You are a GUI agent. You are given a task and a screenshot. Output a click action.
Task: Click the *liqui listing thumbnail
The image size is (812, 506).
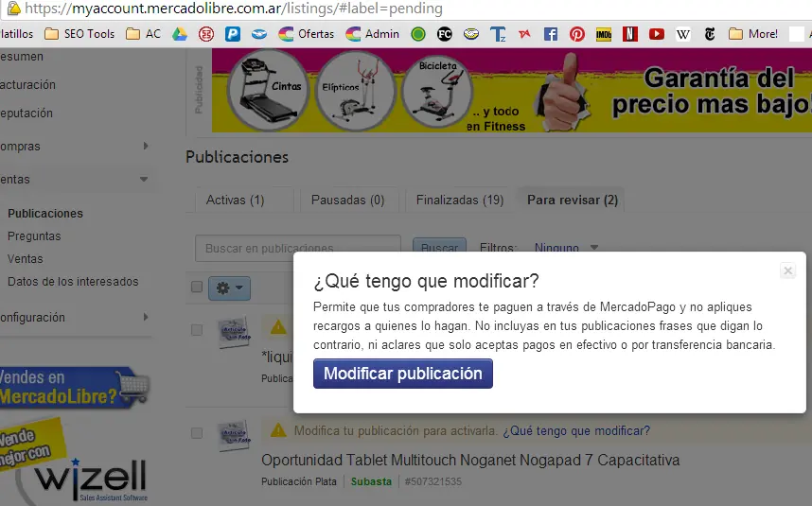click(x=235, y=332)
